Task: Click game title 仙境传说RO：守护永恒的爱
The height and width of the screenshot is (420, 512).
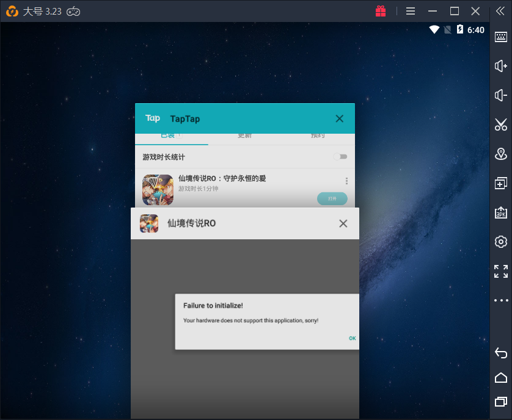Action: coord(222,178)
